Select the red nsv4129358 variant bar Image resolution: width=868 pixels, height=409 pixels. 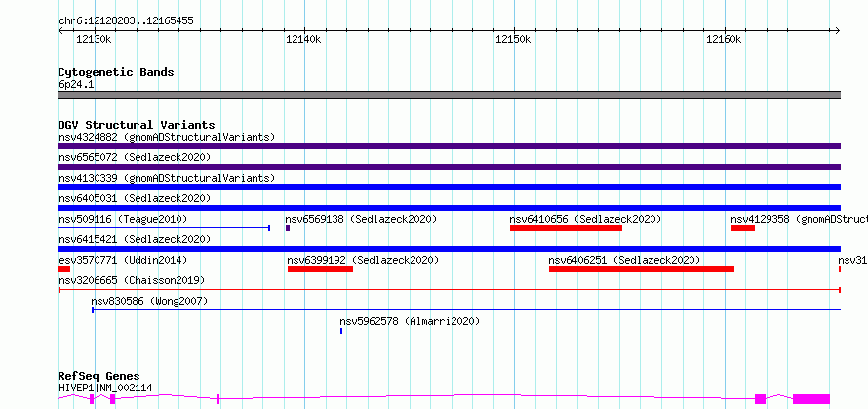pyautogui.click(x=743, y=228)
